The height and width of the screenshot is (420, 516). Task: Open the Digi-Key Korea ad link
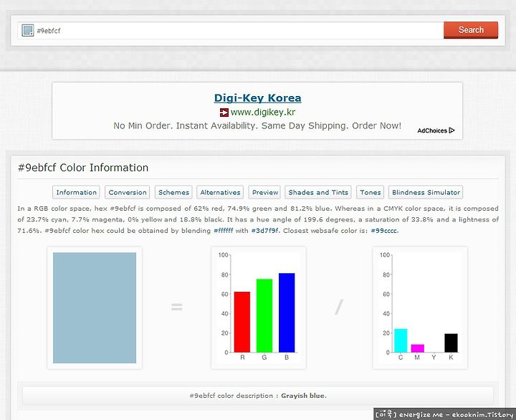(257, 97)
